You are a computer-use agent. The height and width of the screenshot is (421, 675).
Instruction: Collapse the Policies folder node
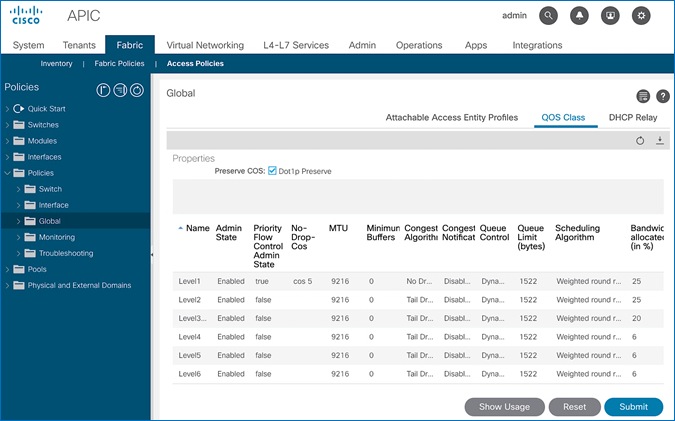7,173
